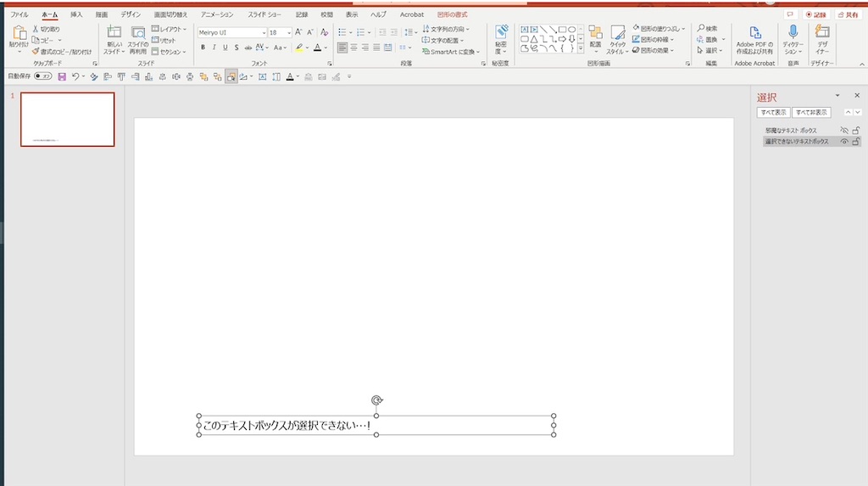
Task: Switch to the 挿入 (Insert) tab
Action: [x=76, y=15]
